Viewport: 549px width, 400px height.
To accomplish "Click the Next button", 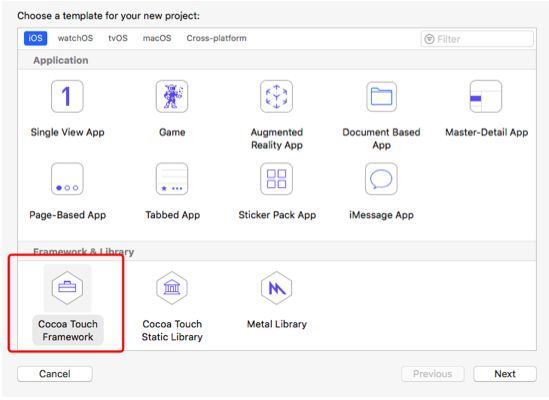I will pyautogui.click(x=505, y=374).
